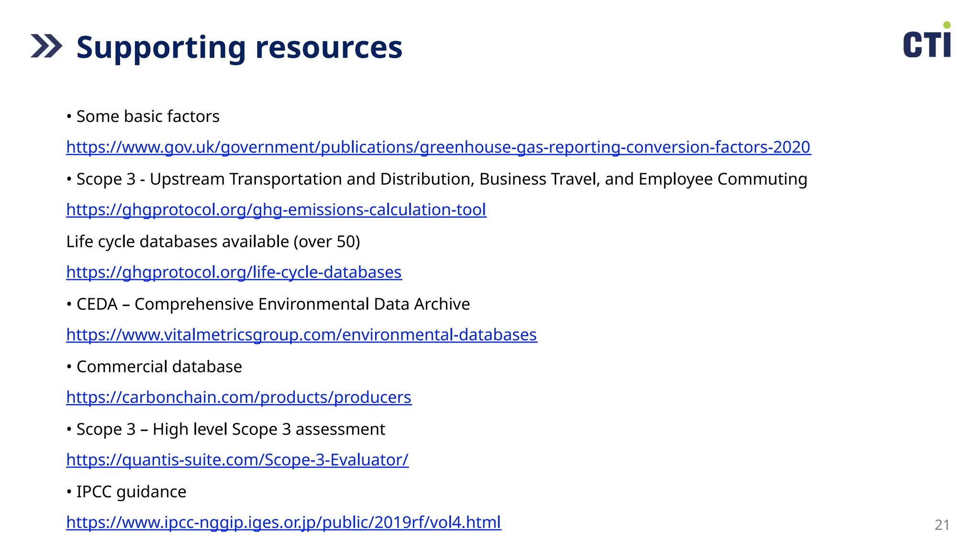Viewport: 980px width, 551px height.
Task: Click the green dot above CTI logo
Action: coord(947,25)
